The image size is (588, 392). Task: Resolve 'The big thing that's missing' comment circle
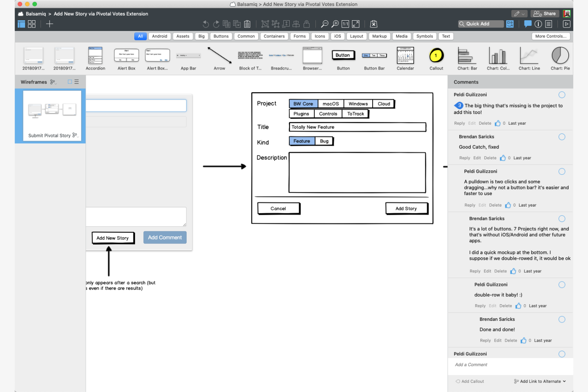click(562, 95)
